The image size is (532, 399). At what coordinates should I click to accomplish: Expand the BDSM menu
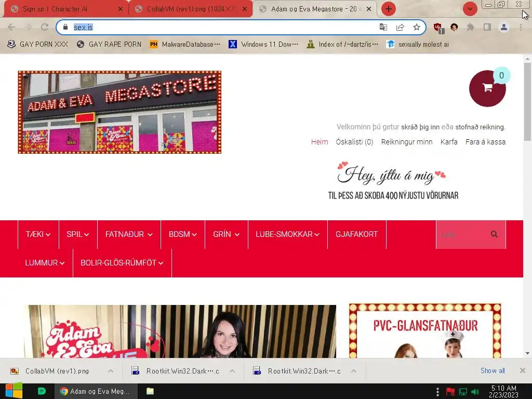(183, 234)
